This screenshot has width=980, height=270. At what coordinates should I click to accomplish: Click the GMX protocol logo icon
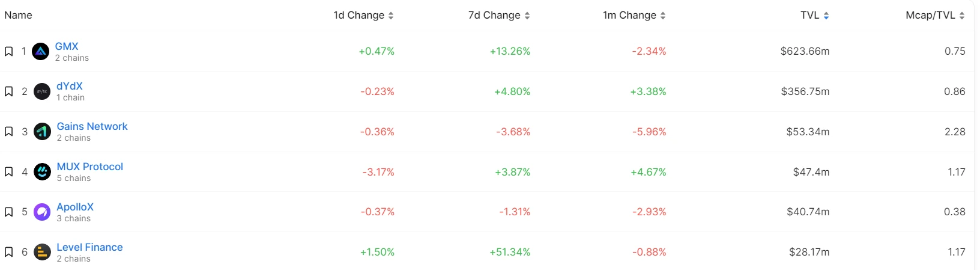(40, 52)
